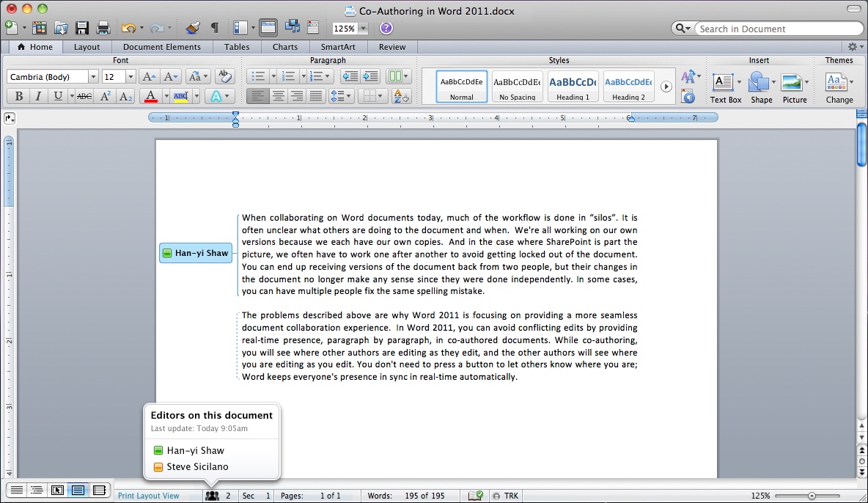Undo the last action

pos(128,28)
